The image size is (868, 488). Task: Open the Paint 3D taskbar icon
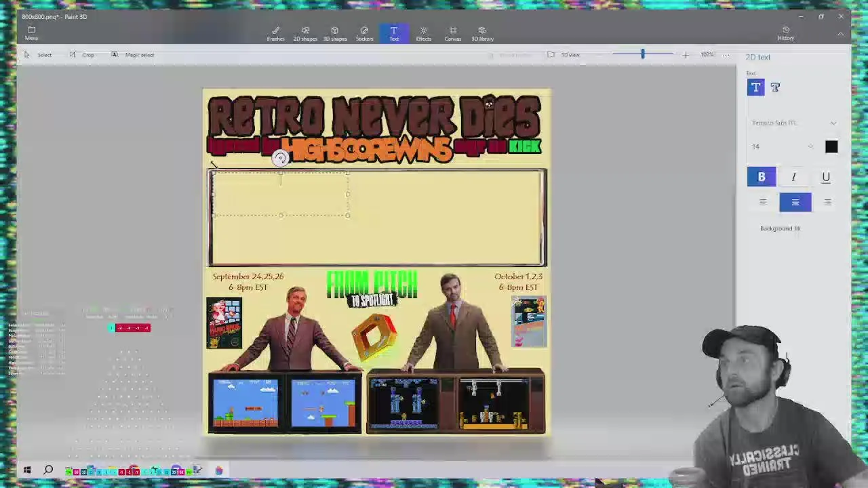pyautogui.click(x=219, y=470)
